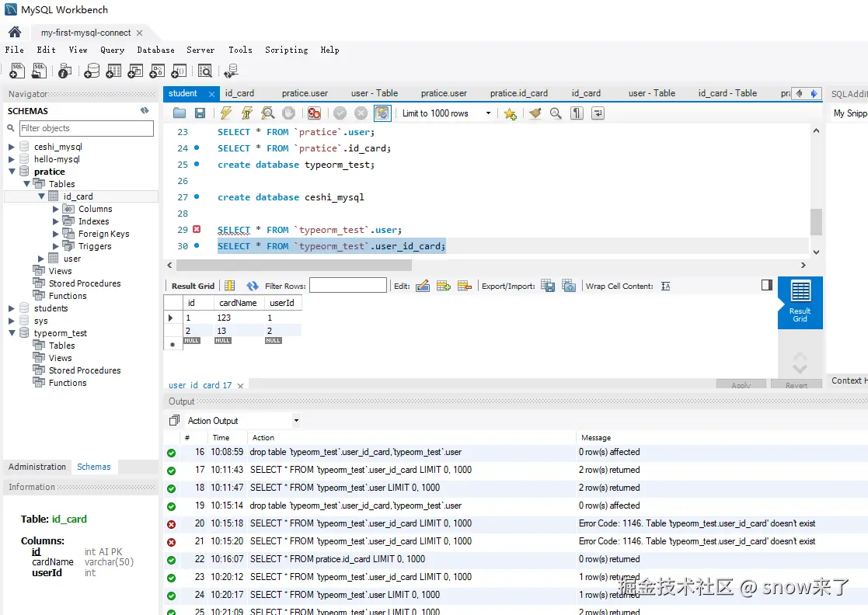Execute statement under cursor icon
Viewport: 868px width, 615px height.
point(247,113)
